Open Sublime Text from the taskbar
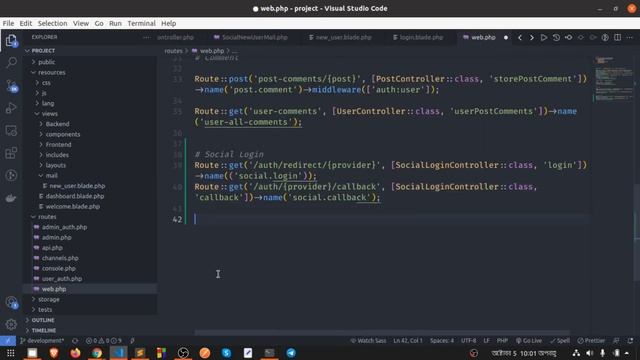Image resolution: width=640 pixels, height=360 pixels. (x=140, y=353)
